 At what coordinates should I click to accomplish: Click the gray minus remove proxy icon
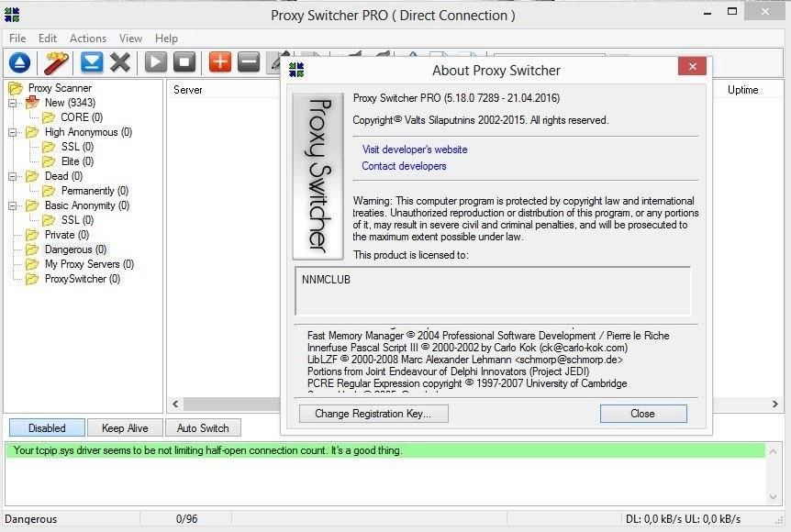249,62
